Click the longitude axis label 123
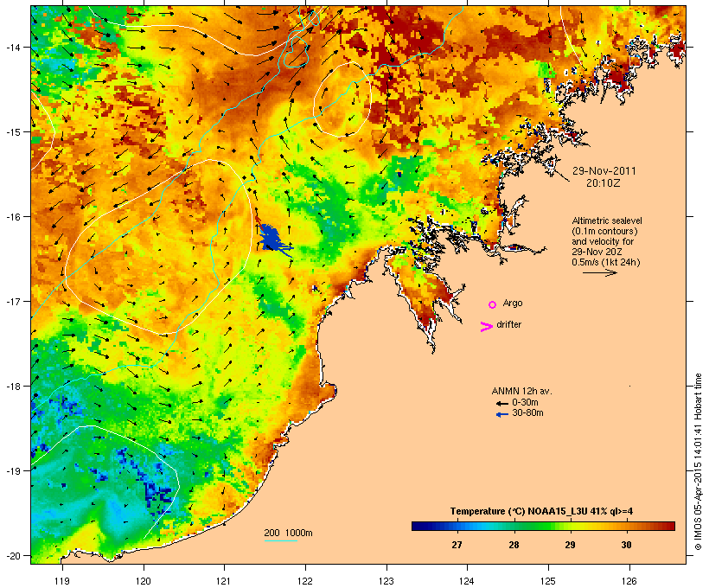 coord(386,581)
